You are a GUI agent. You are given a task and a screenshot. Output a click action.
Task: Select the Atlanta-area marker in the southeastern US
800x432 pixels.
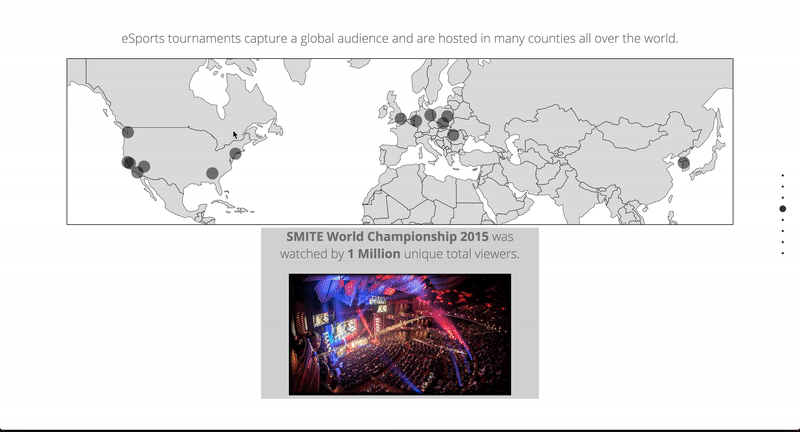pos(212,173)
